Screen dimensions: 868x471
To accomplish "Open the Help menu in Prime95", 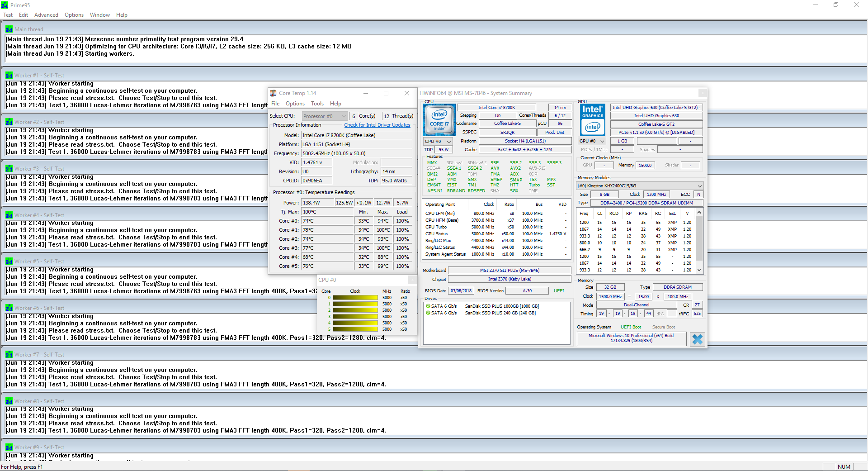I will coord(122,15).
